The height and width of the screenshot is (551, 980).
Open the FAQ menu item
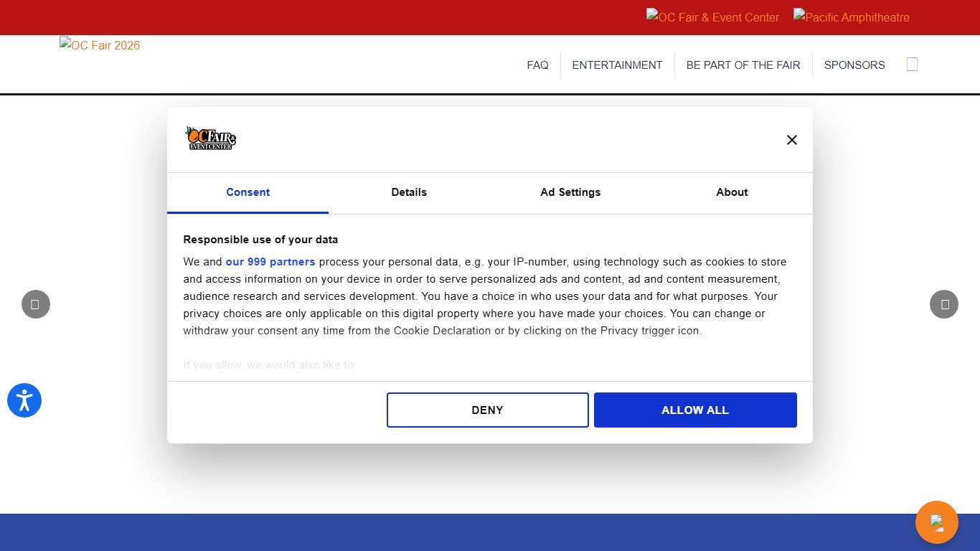click(537, 65)
